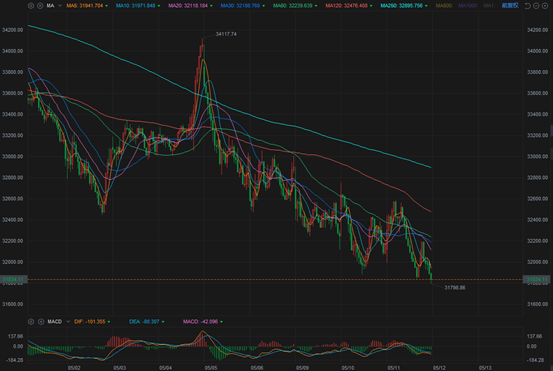Viewport: 553px width, 371px height.
Task: Click the zoom out minus circle icon
Action: (x=536, y=6)
